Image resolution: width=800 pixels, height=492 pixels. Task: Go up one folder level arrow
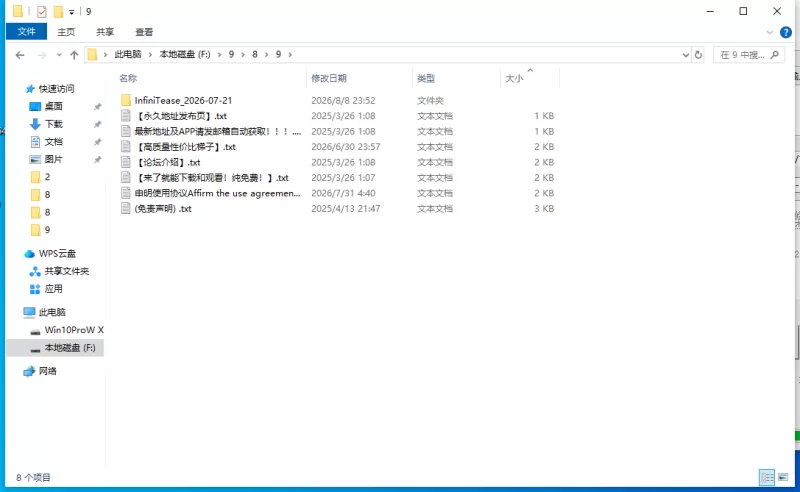74,55
